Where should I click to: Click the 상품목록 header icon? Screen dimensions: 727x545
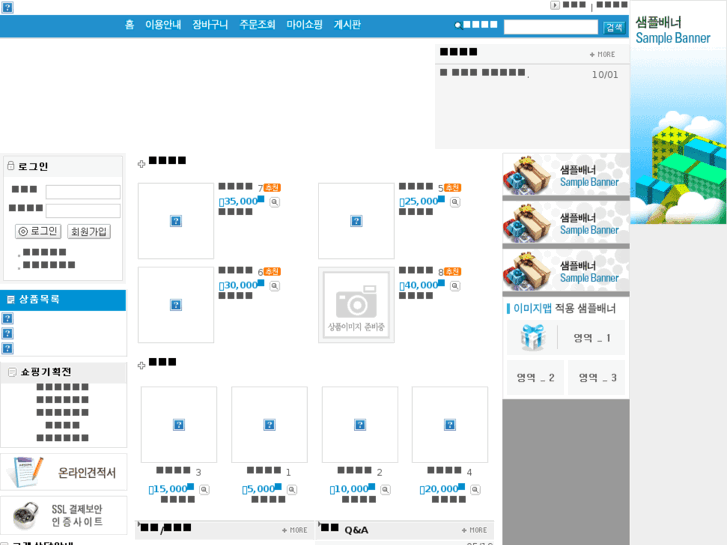(x=11, y=300)
